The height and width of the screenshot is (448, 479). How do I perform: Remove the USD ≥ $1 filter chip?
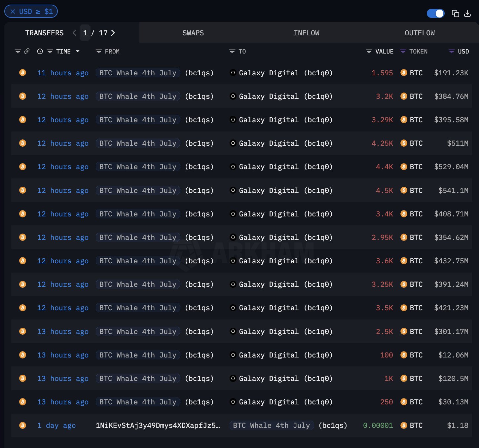click(x=13, y=11)
